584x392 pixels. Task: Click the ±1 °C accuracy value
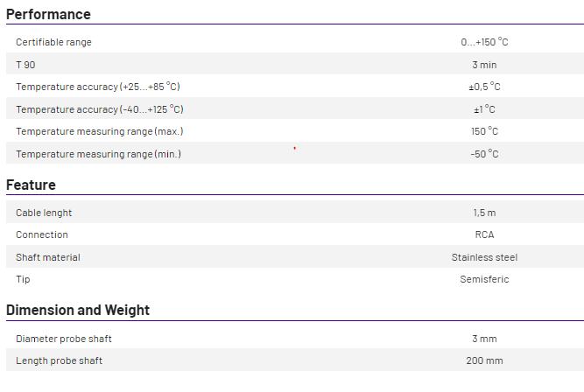point(484,109)
